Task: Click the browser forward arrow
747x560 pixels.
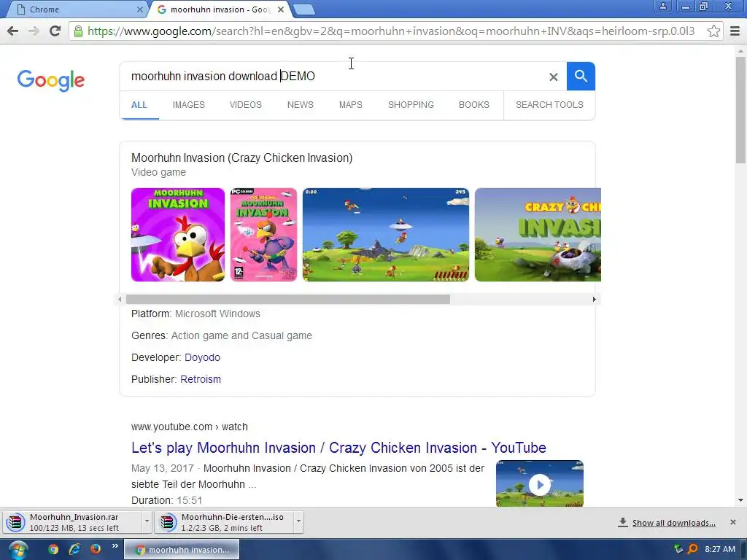Action: coord(34,31)
